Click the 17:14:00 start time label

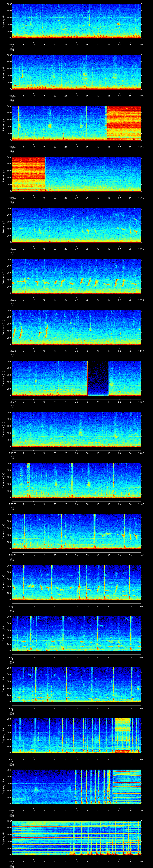[12, 198]
